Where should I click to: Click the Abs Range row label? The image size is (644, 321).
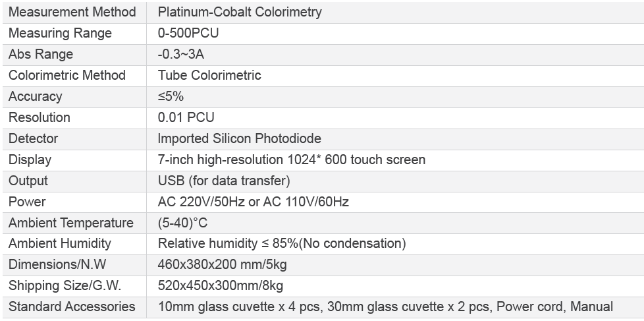pyautogui.click(x=41, y=54)
